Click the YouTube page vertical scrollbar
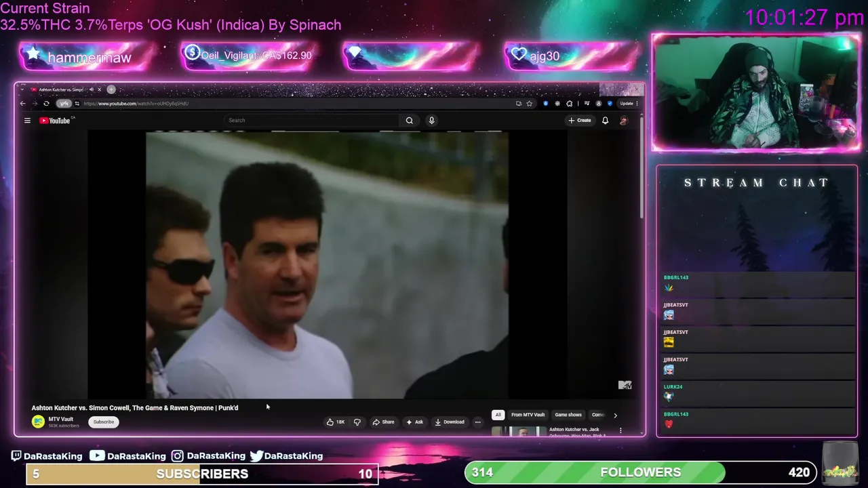This screenshot has height=488, width=868. 642,169
